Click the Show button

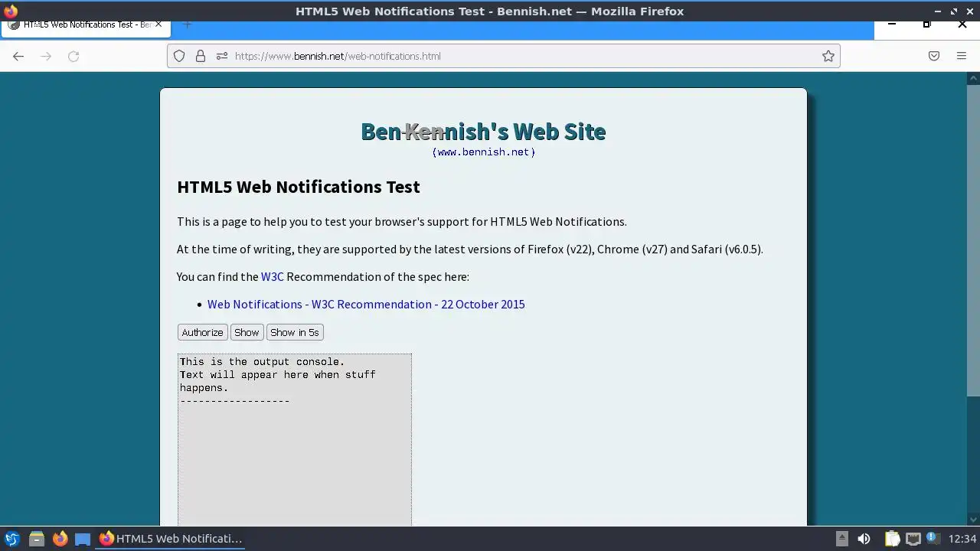pyautogui.click(x=247, y=332)
